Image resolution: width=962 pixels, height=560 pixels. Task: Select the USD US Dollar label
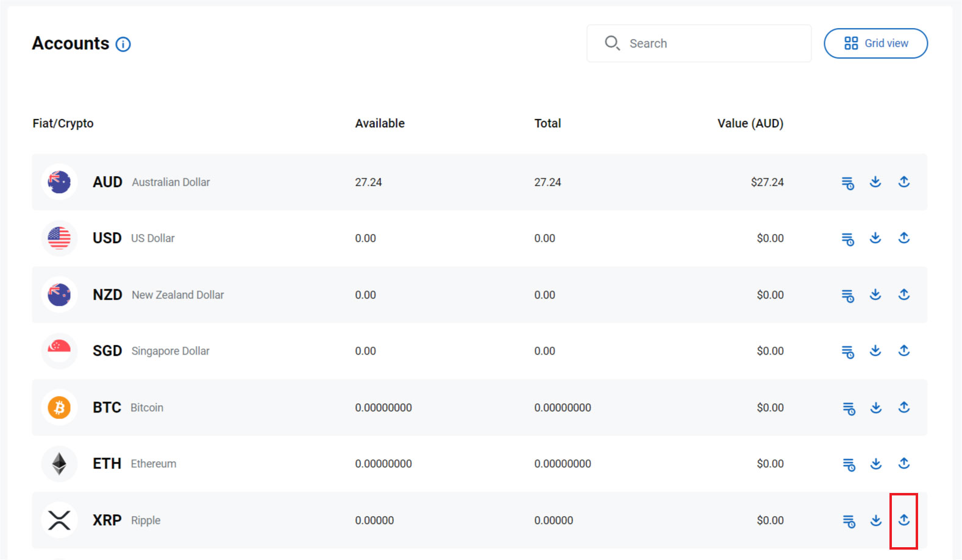point(134,238)
